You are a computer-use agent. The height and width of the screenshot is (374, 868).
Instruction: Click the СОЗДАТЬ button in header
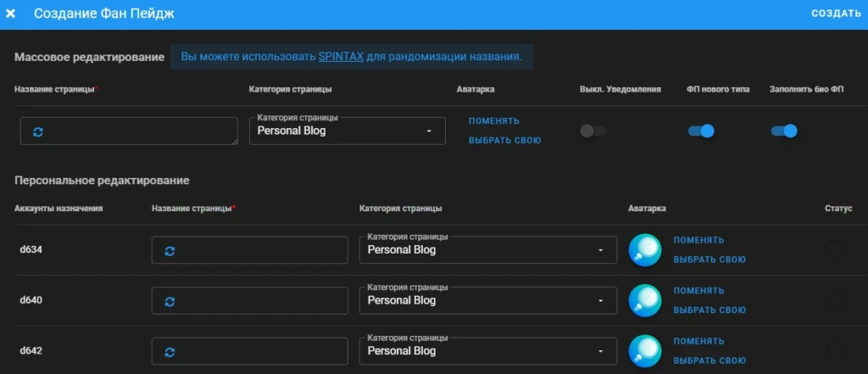click(836, 14)
